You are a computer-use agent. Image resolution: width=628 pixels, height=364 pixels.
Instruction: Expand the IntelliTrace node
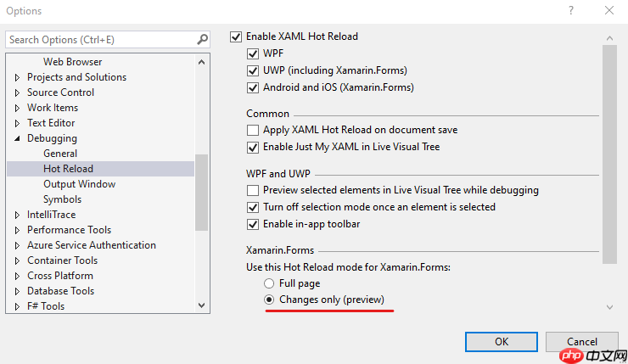(17, 215)
